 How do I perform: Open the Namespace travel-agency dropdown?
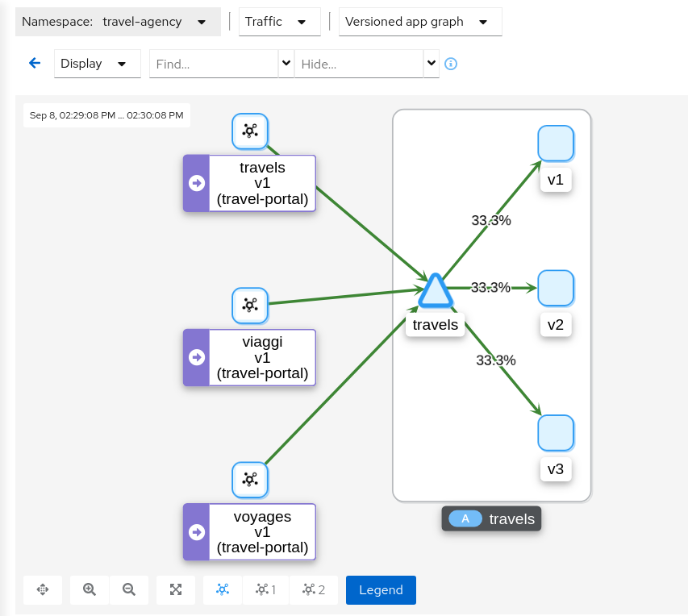click(x=201, y=22)
